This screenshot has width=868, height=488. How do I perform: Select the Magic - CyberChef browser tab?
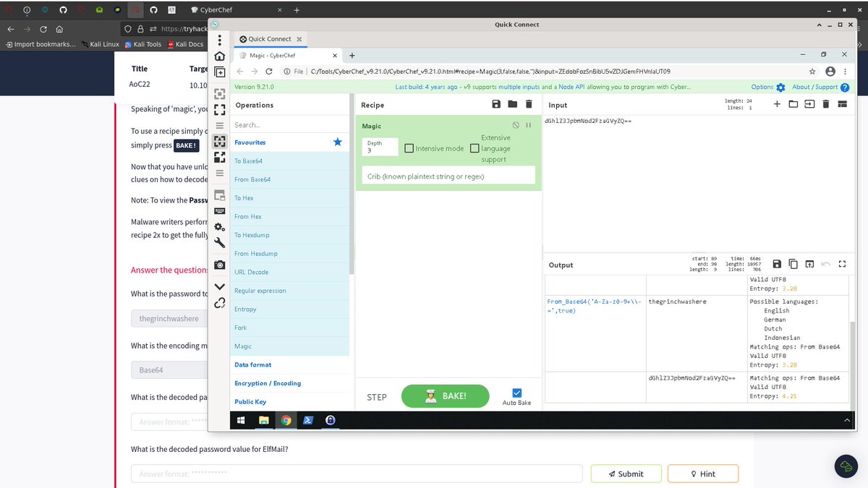286,56
